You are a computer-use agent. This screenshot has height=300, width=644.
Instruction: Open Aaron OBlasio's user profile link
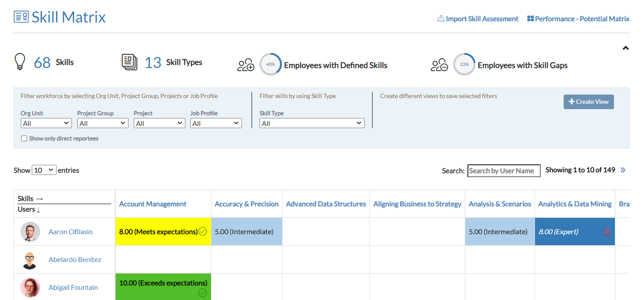(71, 232)
